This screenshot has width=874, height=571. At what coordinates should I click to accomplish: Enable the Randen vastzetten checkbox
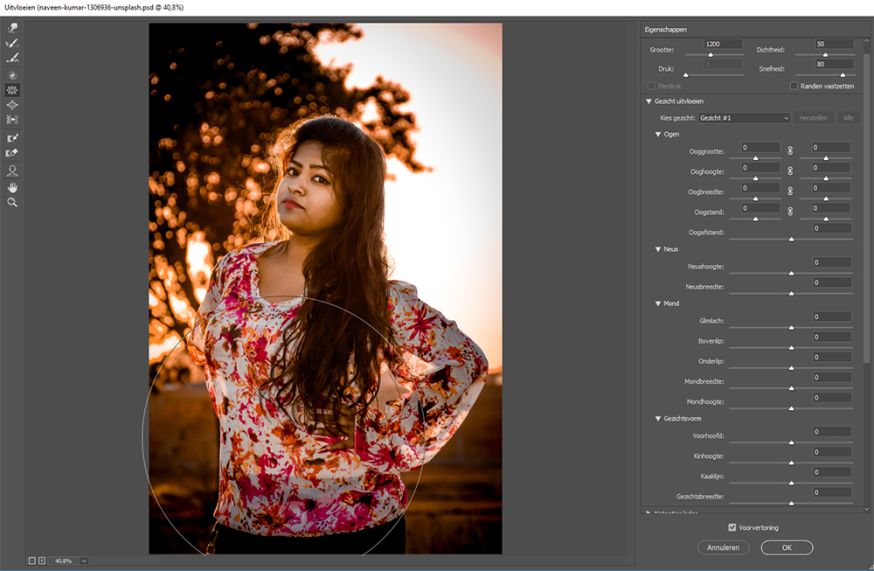tap(794, 86)
